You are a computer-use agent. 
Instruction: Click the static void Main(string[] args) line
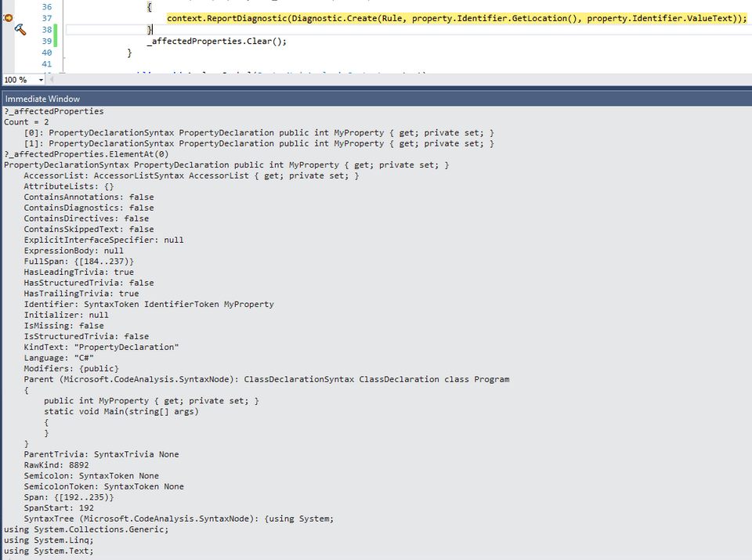(x=121, y=411)
